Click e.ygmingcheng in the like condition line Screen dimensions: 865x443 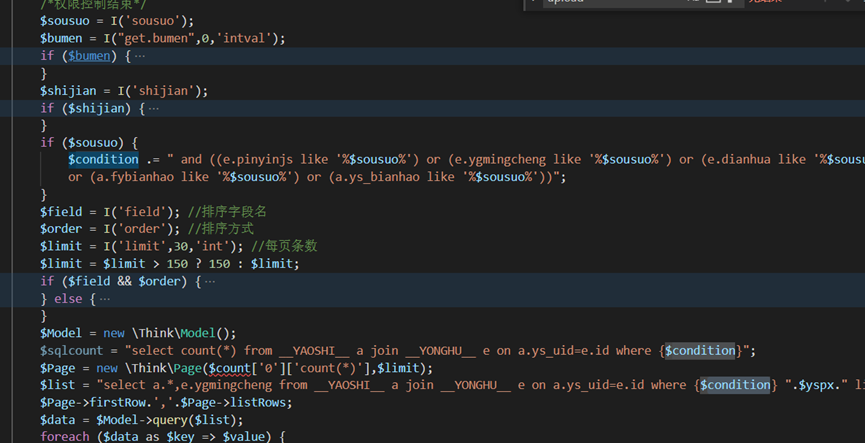500,159
